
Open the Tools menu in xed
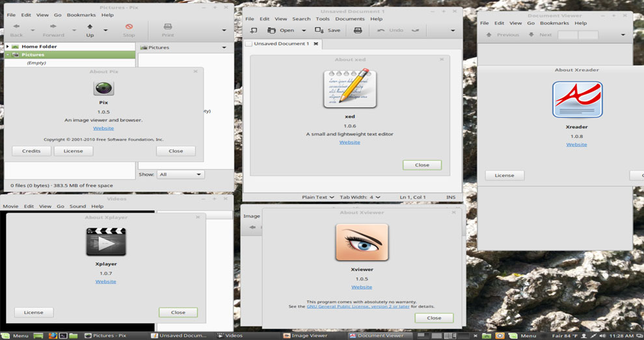coord(323,20)
